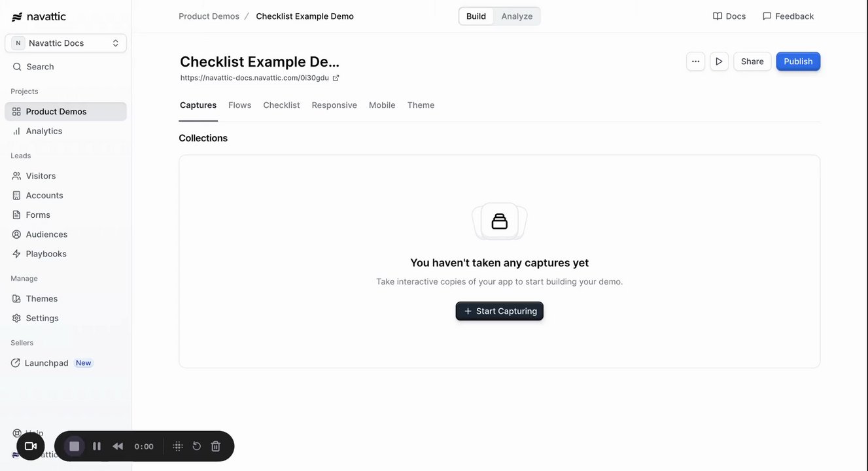Click the blue Publish button
Image resolution: width=868 pixels, height=471 pixels.
tap(798, 61)
